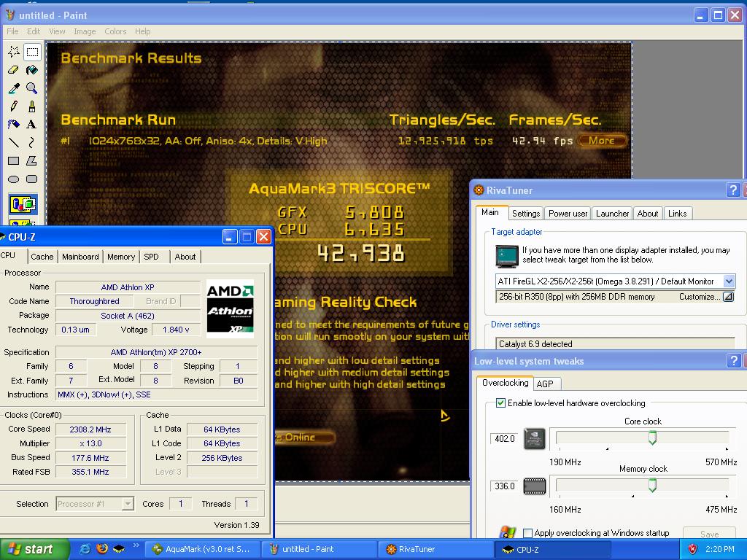Choose the Rounded Rectangle tool in Paint
Viewport: 747px width, 560px height.
pos(32,179)
